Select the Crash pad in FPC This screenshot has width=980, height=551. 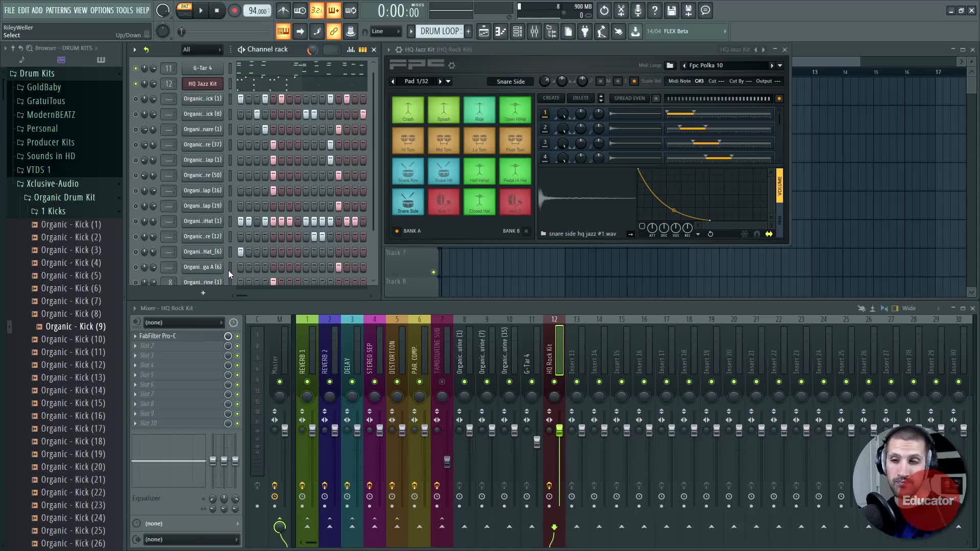(408, 110)
